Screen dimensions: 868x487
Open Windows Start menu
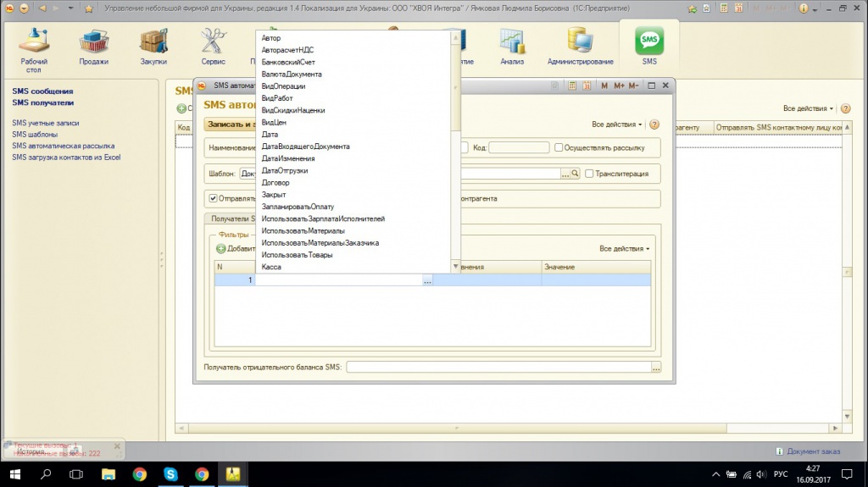tap(15, 474)
